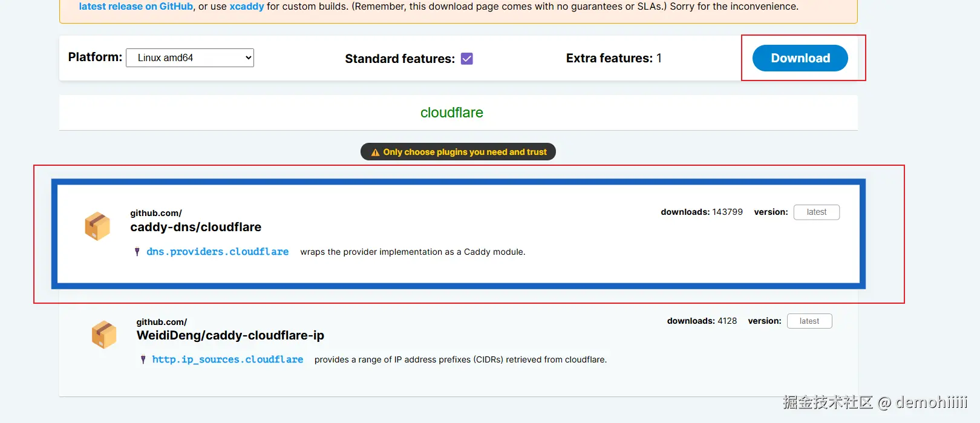
Task: Click the plug icon beside http.ip_sources.cloudflare
Action: (x=143, y=359)
